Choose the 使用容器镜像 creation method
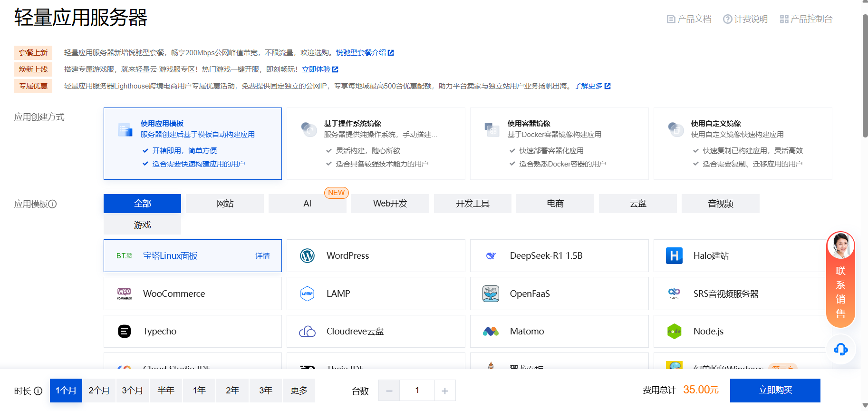Image resolution: width=868 pixels, height=411 pixels. (x=559, y=144)
